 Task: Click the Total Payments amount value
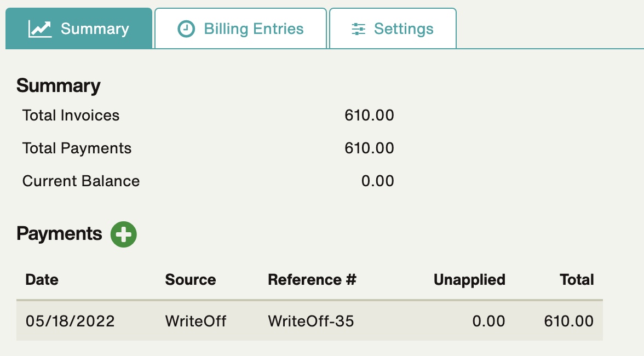coord(369,148)
